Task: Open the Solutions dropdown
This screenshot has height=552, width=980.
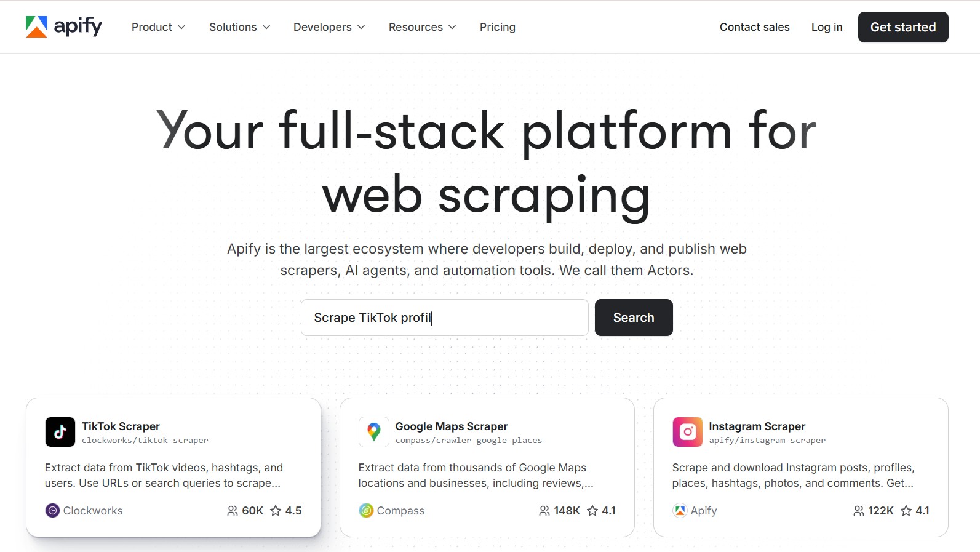Action: click(x=239, y=27)
